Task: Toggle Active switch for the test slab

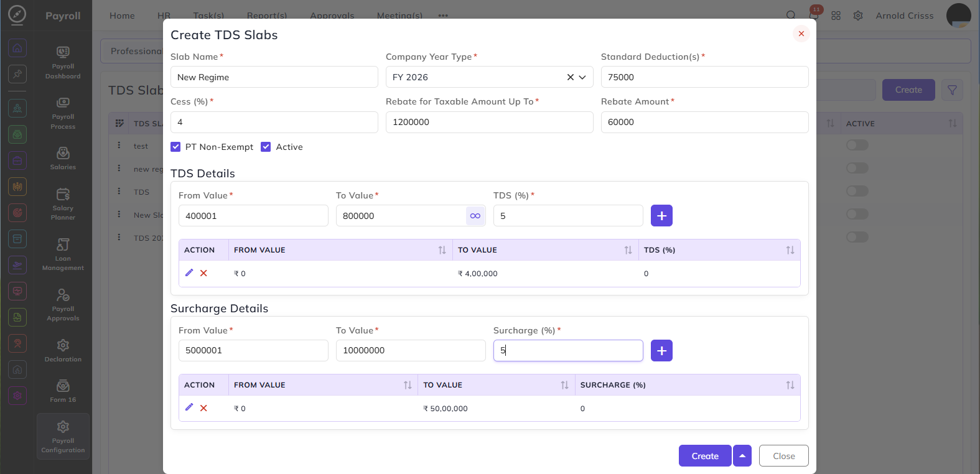Action: (857, 145)
